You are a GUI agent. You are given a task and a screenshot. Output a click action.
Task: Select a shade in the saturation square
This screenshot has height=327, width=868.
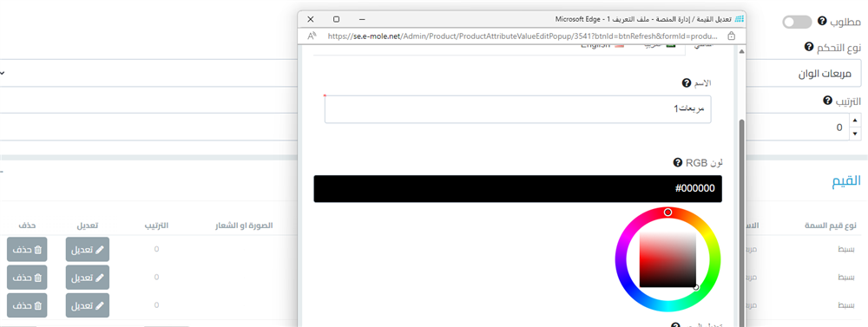[667, 259]
